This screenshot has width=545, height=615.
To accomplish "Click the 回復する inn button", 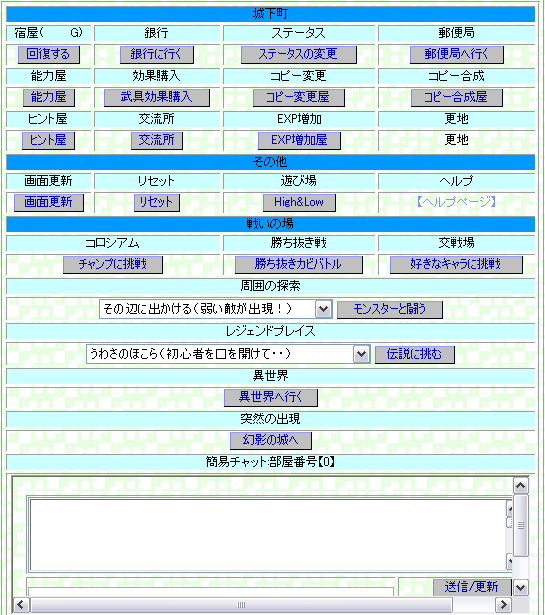I will click(x=49, y=54).
